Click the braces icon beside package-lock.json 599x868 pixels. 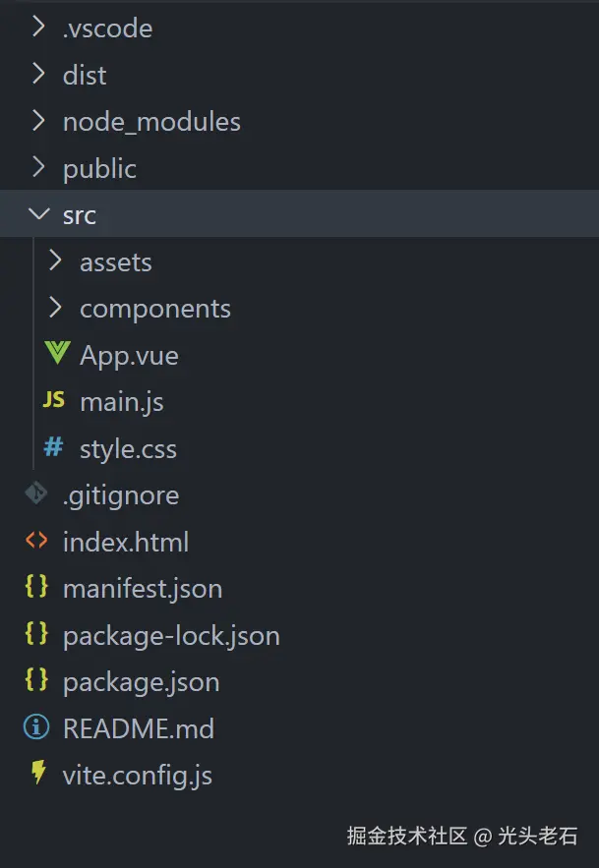36,634
